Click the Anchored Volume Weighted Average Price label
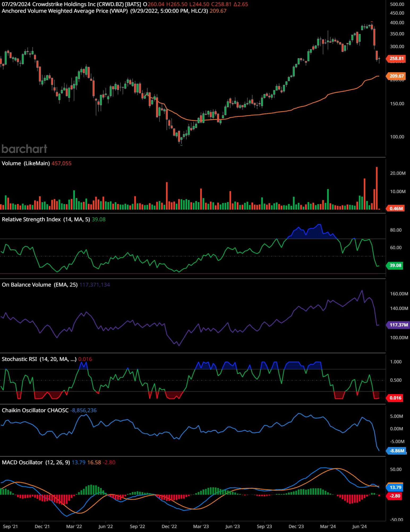Image resolution: width=410 pixels, height=532 pixels. tap(65, 11)
